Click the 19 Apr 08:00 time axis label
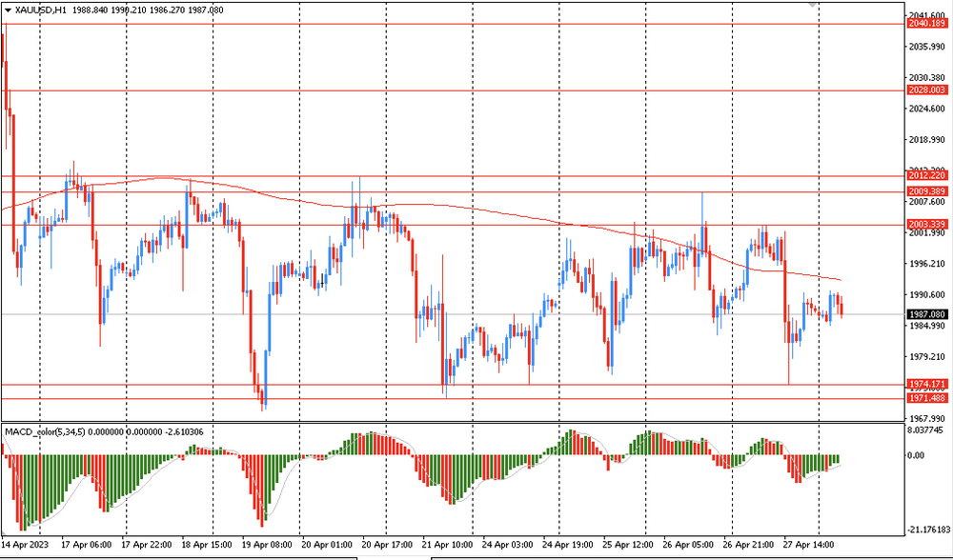The image size is (953, 560). click(266, 544)
